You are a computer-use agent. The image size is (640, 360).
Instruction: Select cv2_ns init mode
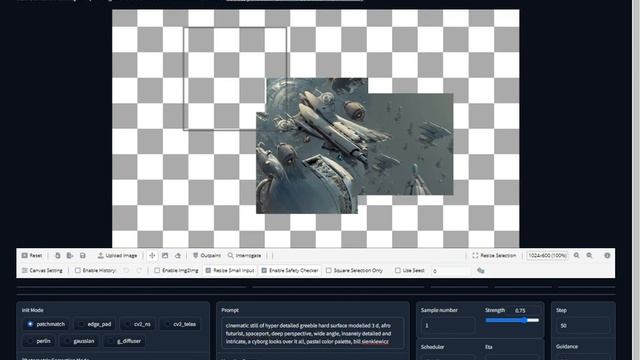(138, 324)
